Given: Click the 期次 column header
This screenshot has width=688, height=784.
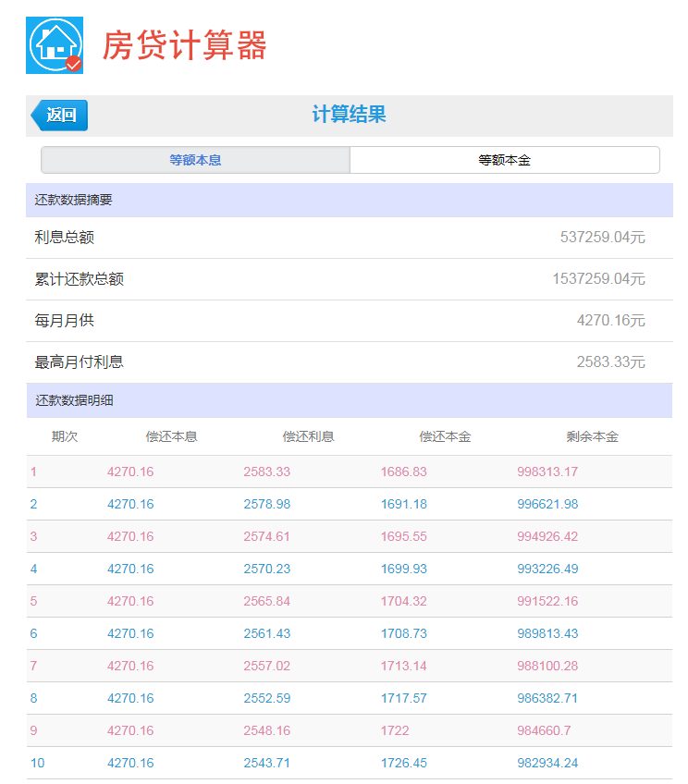Looking at the screenshot, I should click(x=65, y=436).
